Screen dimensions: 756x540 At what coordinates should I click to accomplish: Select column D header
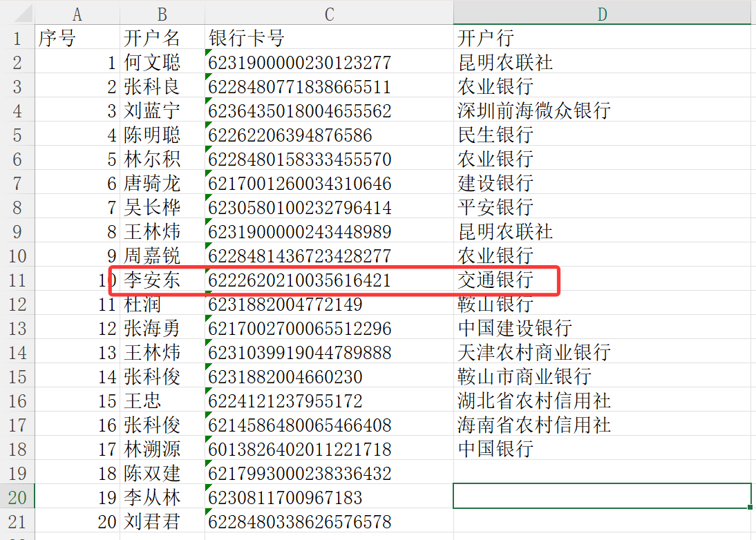tap(602, 14)
